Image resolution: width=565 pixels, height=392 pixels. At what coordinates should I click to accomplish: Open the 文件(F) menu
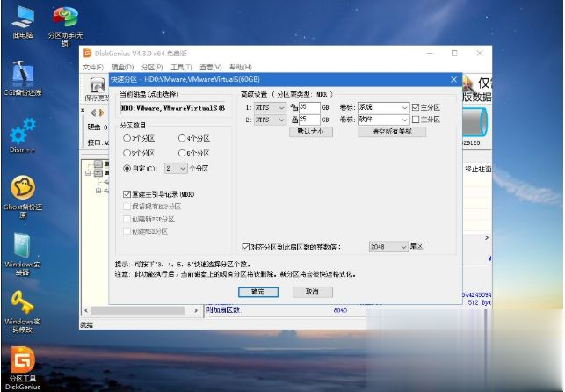pos(93,68)
